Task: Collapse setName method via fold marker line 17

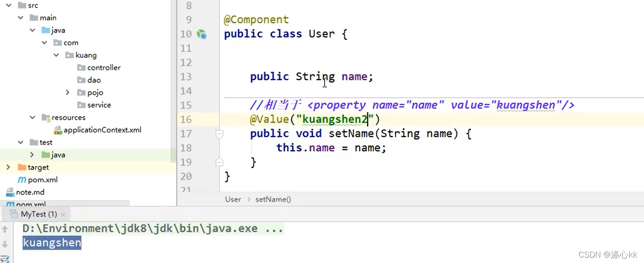Action: click(x=220, y=134)
